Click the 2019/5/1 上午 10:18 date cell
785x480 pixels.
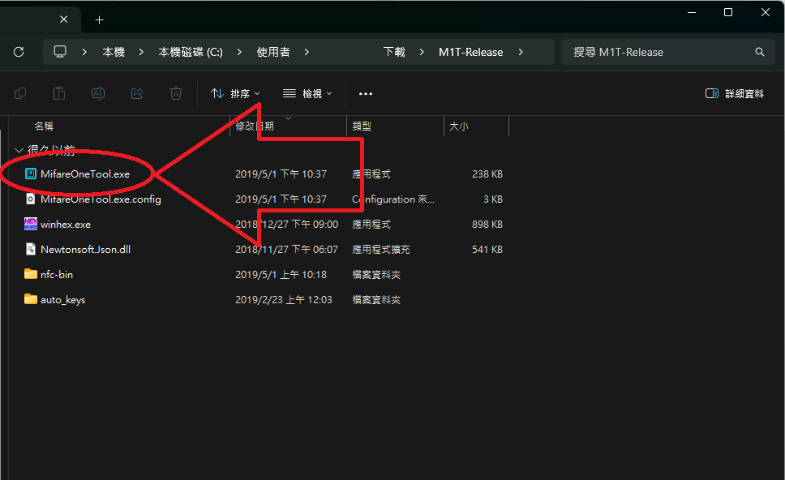click(x=281, y=274)
